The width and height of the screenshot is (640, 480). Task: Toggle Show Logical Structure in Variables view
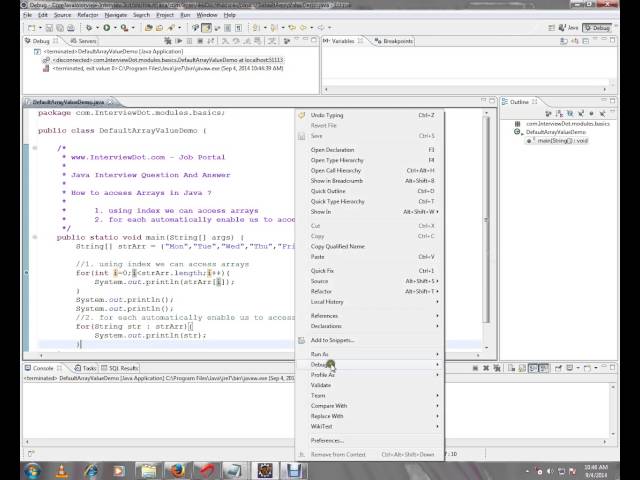tap(574, 41)
